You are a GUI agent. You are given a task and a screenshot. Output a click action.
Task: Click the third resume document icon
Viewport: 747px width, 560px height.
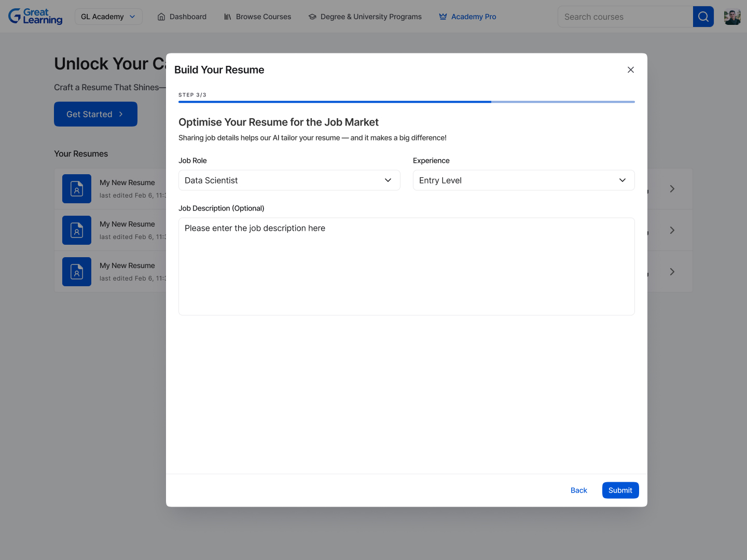pos(77,272)
